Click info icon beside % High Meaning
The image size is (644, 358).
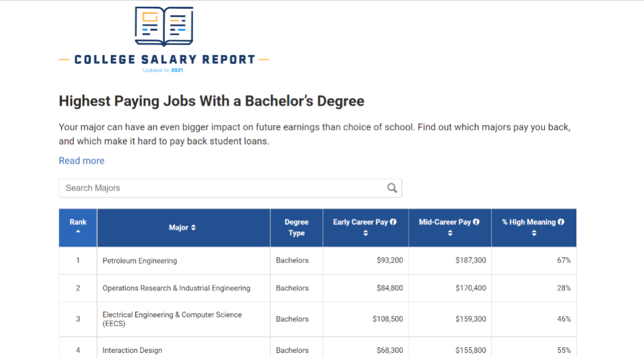pyautogui.click(x=561, y=222)
